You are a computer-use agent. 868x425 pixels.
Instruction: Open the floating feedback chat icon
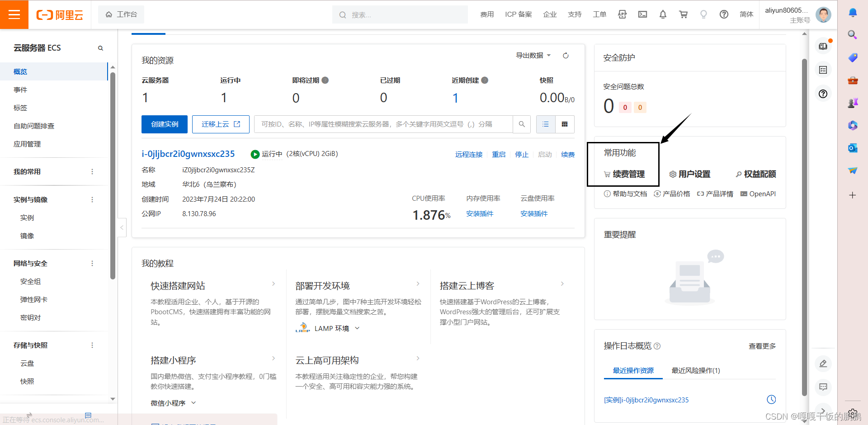coord(823,387)
